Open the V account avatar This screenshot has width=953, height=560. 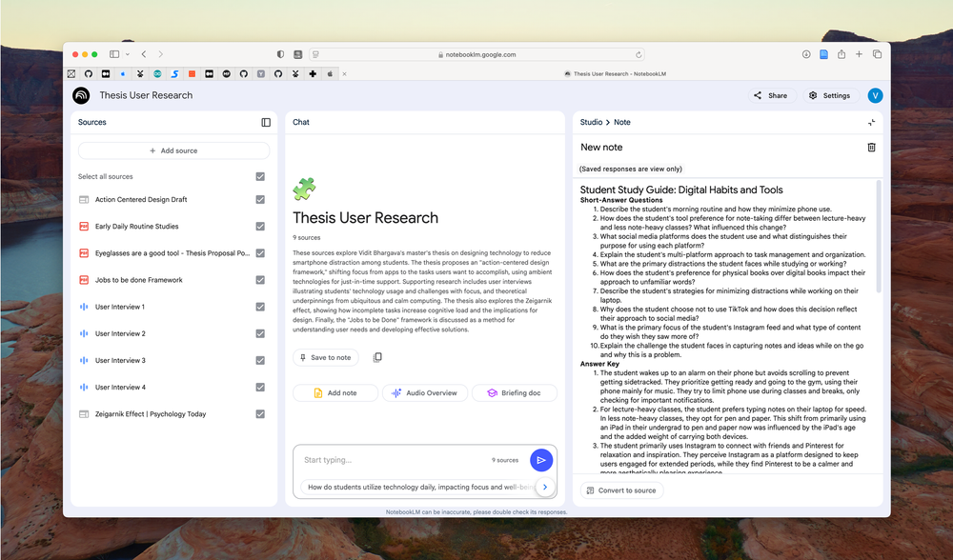875,95
